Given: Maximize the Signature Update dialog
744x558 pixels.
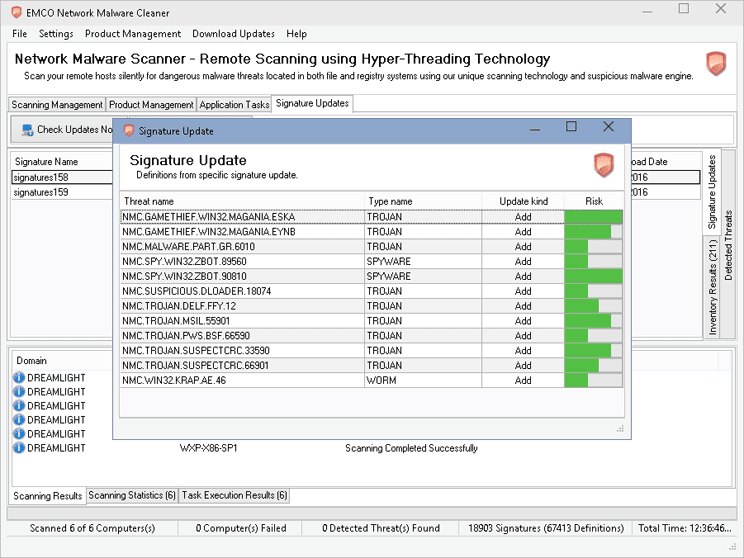Looking at the screenshot, I should (x=571, y=127).
